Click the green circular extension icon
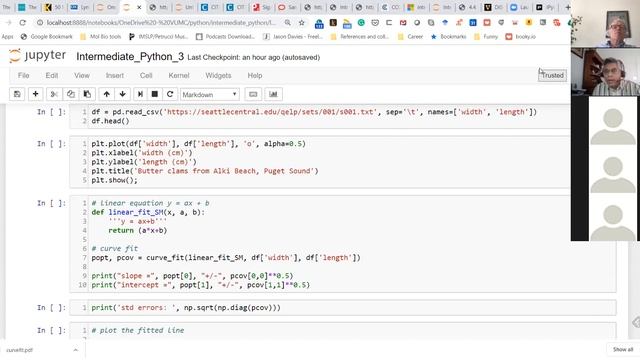The image size is (640, 360). coord(361,23)
